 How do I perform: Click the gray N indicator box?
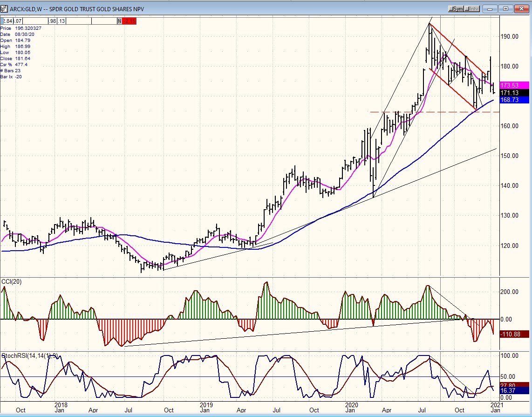point(120,21)
